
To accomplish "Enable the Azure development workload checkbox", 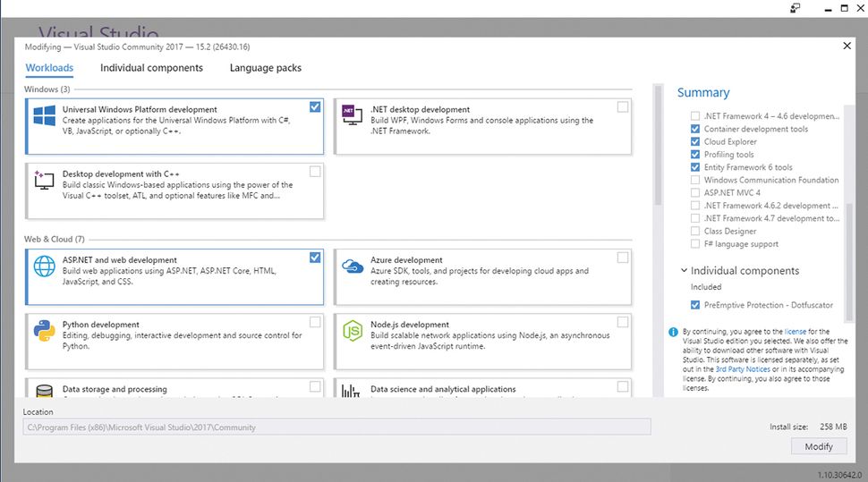I will [623, 258].
